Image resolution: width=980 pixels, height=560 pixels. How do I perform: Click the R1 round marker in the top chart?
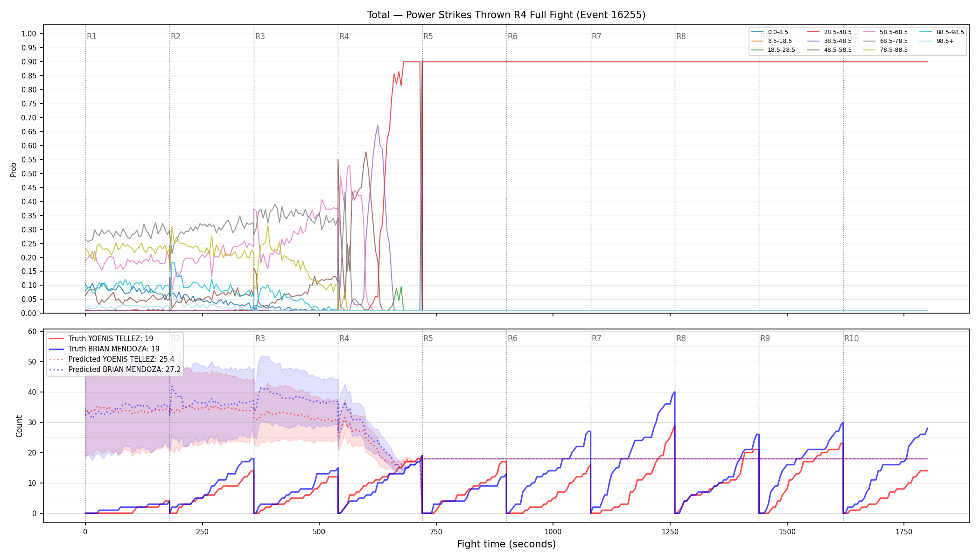click(91, 36)
